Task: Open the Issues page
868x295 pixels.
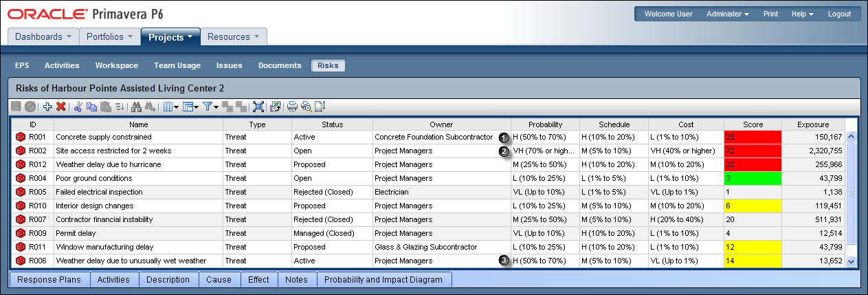Action: tap(230, 65)
